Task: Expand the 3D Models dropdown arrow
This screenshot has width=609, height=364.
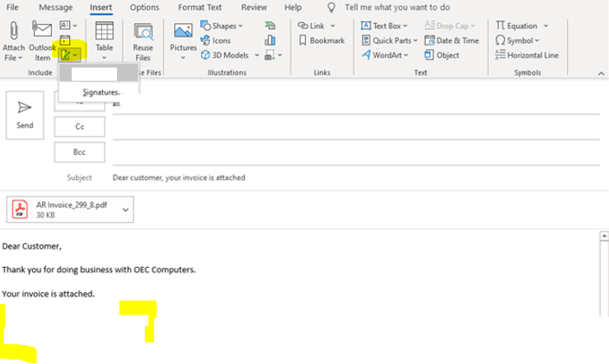Action: [x=257, y=55]
